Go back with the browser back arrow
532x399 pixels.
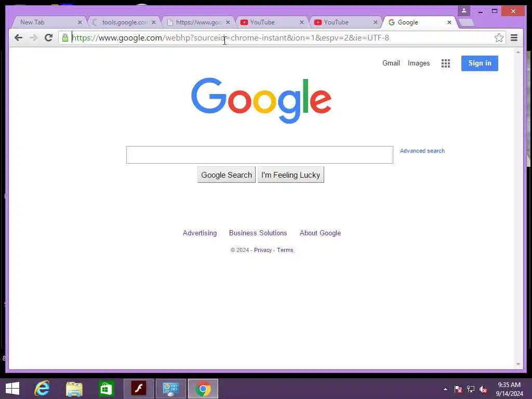[x=18, y=37]
